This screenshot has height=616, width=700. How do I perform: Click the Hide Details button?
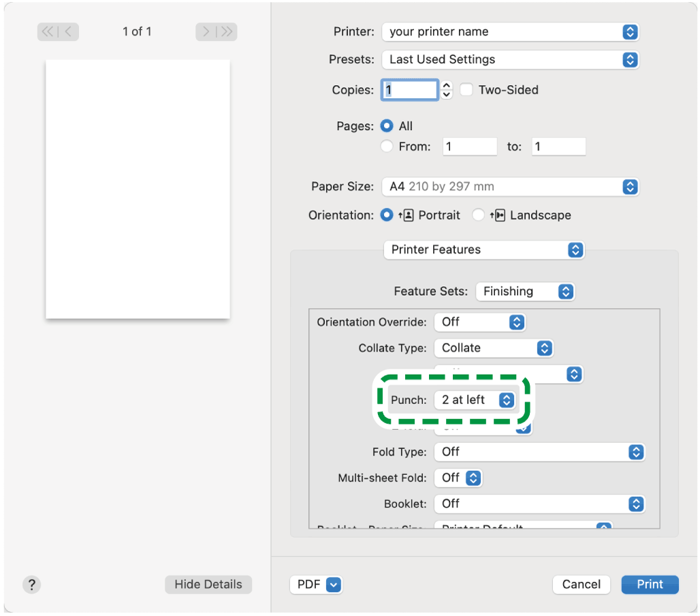coord(208,584)
